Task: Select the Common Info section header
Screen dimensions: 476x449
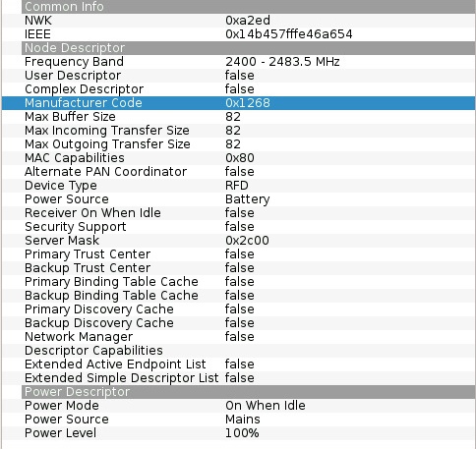Action: click(249, 7)
